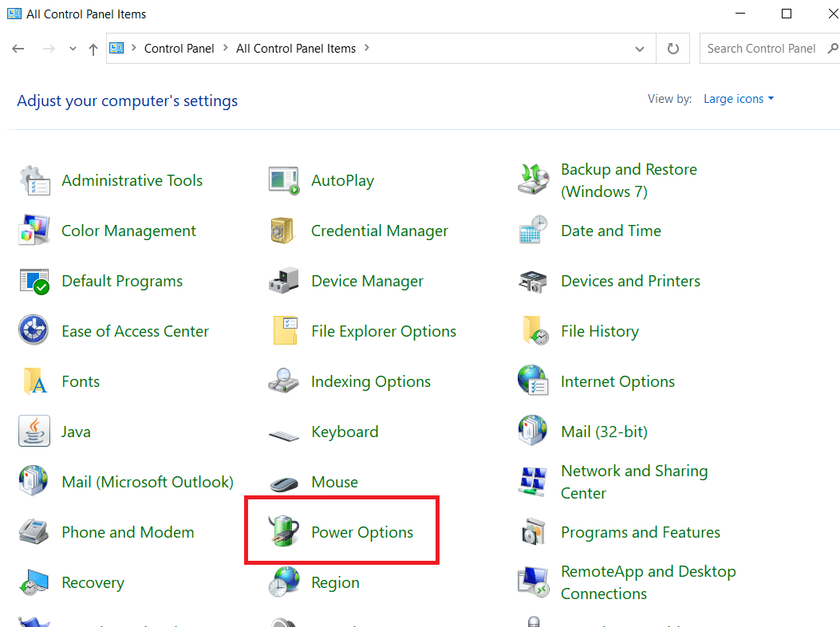Expand the recent locations arrow beside Forward
This screenshot has height=627, width=840.
coord(73,49)
